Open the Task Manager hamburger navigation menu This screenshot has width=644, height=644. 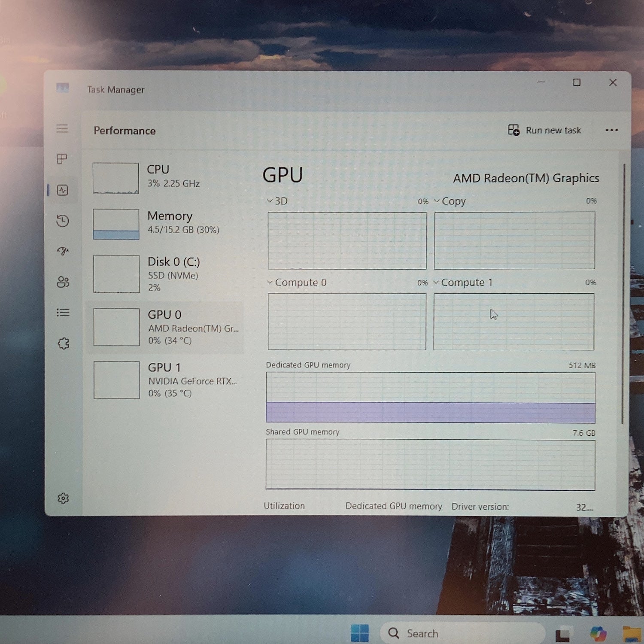click(62, 128)
